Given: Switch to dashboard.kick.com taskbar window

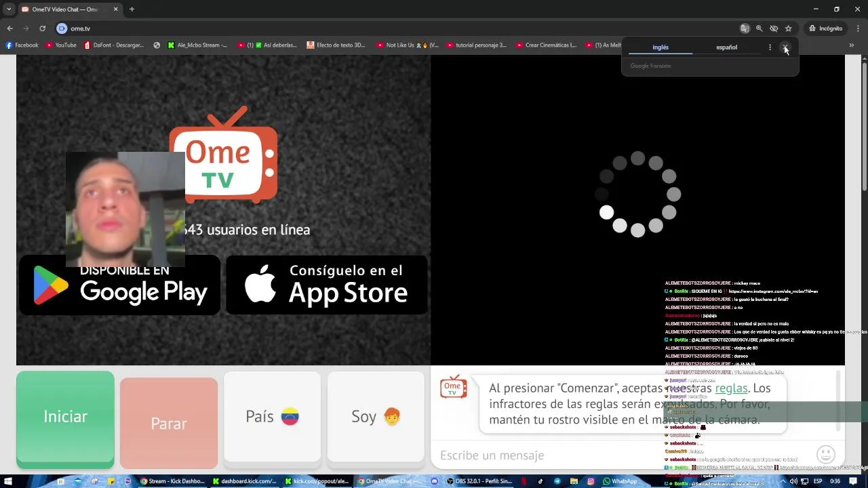Looking at the screenshot, I should coord(245,481).
